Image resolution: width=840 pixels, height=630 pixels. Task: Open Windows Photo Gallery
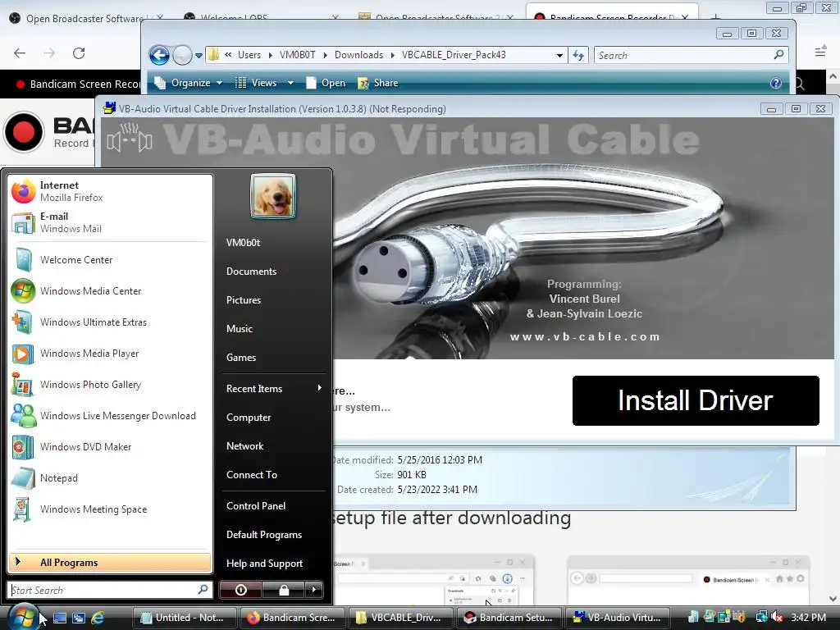110,385
